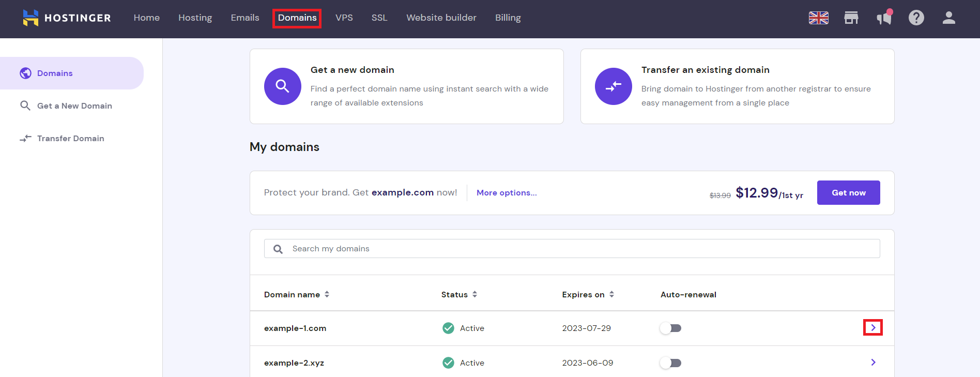The height and width of the screenshot is (377, 980).
Task: Open the store marketplace icon
Action: tap(851, 18)
